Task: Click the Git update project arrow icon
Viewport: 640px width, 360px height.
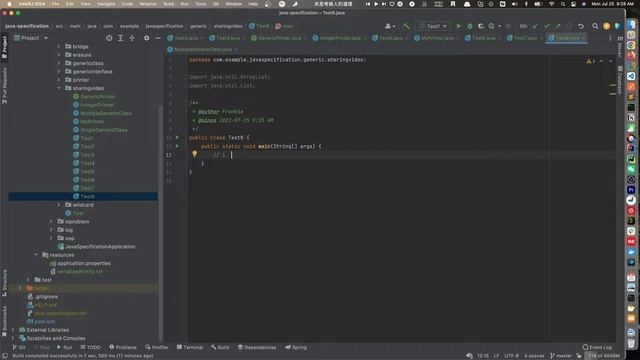Action: (535, 26)
